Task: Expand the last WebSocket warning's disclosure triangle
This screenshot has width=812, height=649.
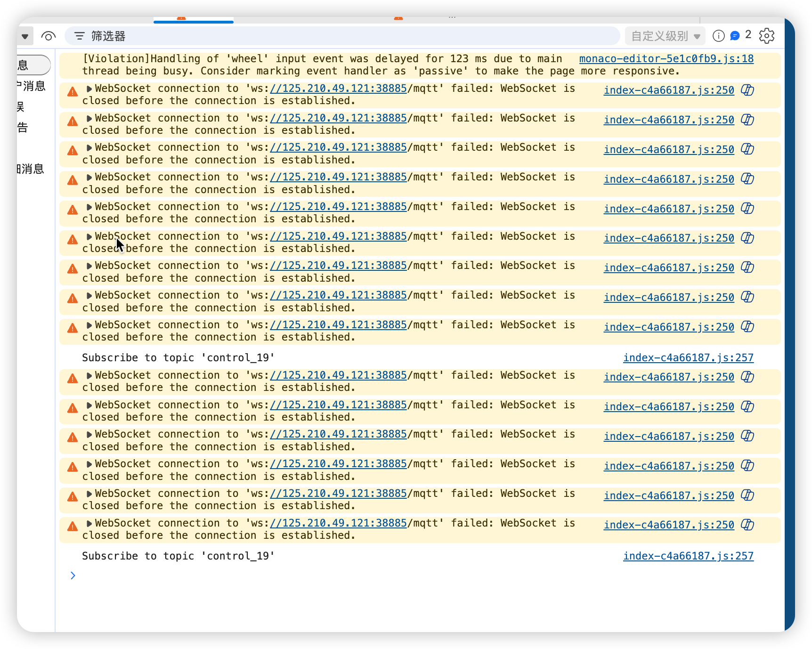Action: (x=89, y=523)
